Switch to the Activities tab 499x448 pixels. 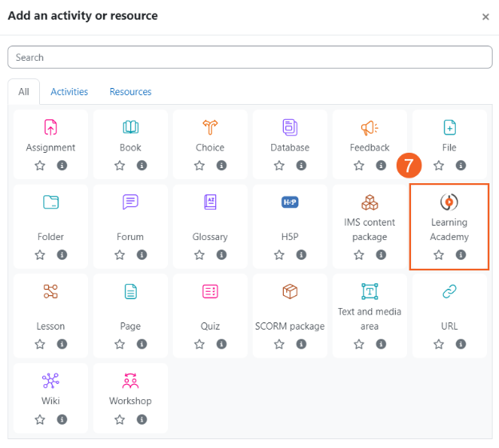click(x=70, y=92)
